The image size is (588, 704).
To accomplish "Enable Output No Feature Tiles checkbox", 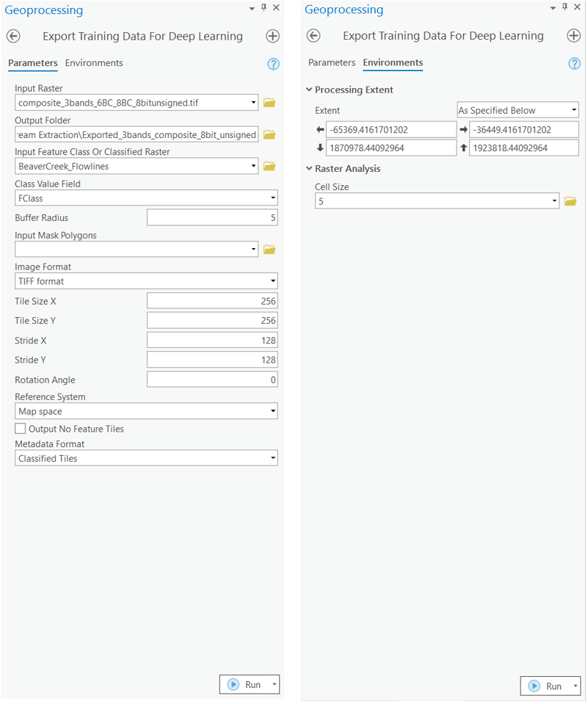I will (x=21, y=429).
